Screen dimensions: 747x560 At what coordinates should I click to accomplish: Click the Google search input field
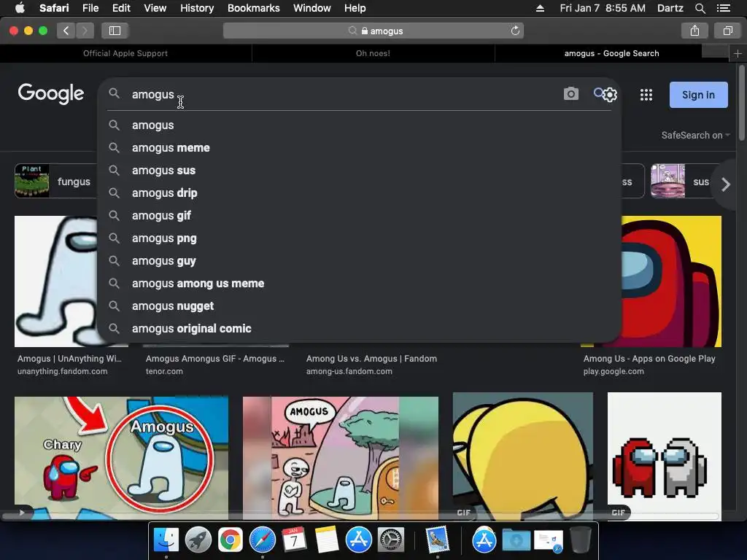pos(343,94)
